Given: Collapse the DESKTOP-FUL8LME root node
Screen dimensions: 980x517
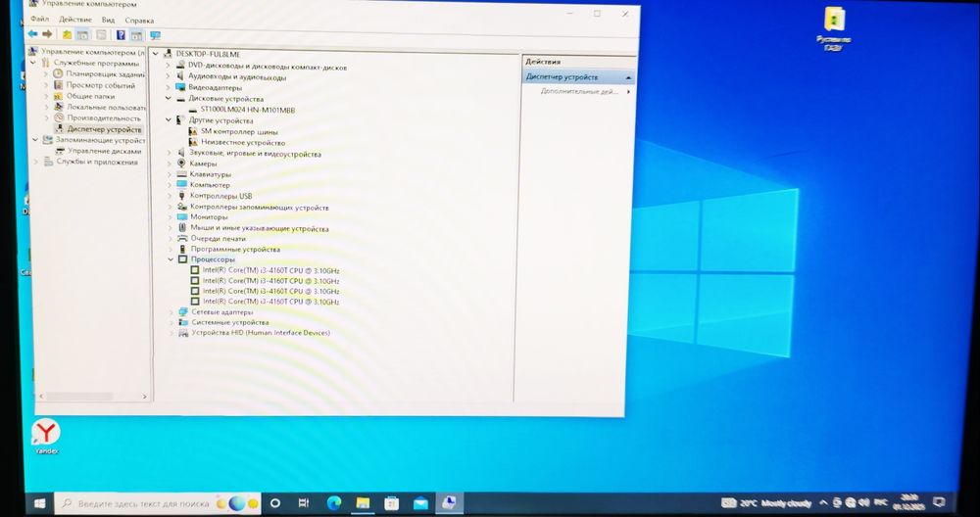Looking at the screenshot, I should [x=156, y=54].
